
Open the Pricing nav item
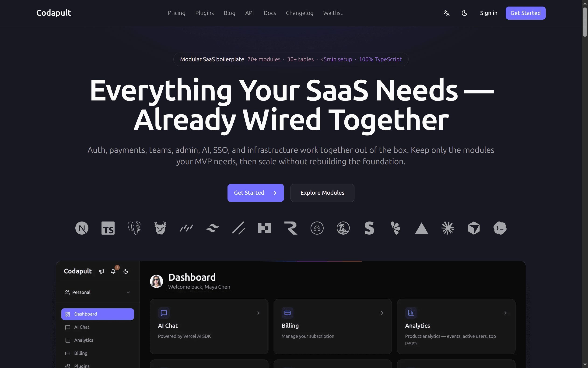[177, 13]
